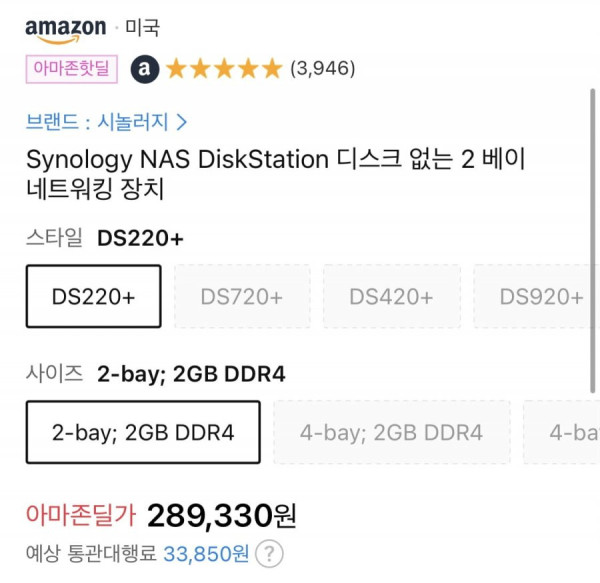Click the first rating star

coord(176,69)
